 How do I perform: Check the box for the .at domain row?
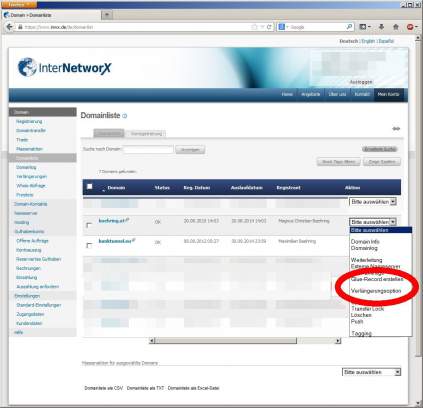coord(89,225)
